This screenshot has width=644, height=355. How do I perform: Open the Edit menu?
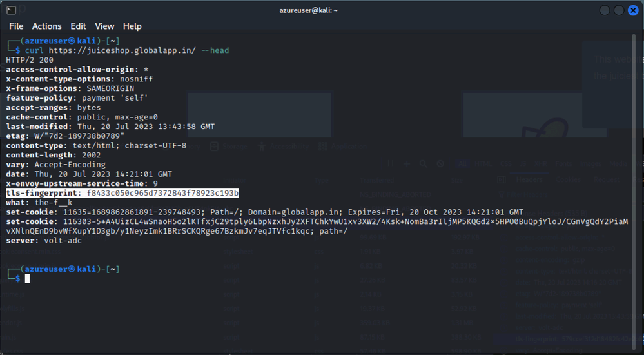click(78, 26)
